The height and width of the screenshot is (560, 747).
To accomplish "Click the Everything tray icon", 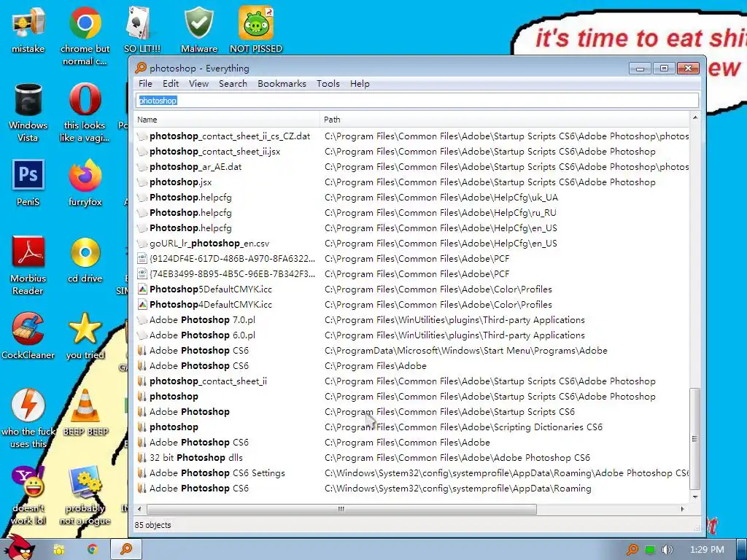I will pos(632,550).
